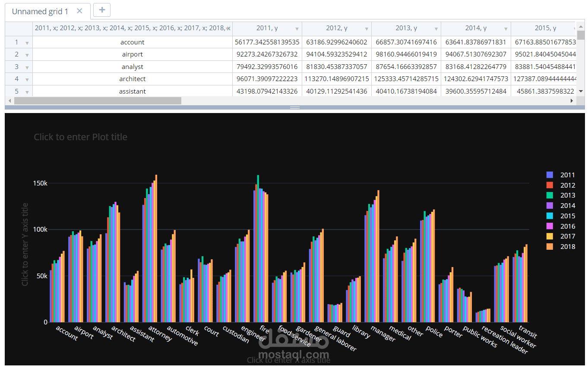Open the row 5 options arrow
Viewport: 588px width, 368px height.
coord(27,92)
